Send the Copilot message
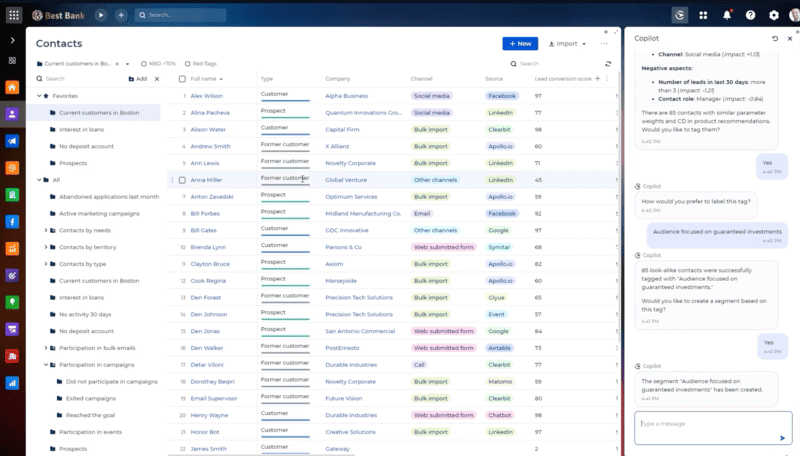 (782, 438)
